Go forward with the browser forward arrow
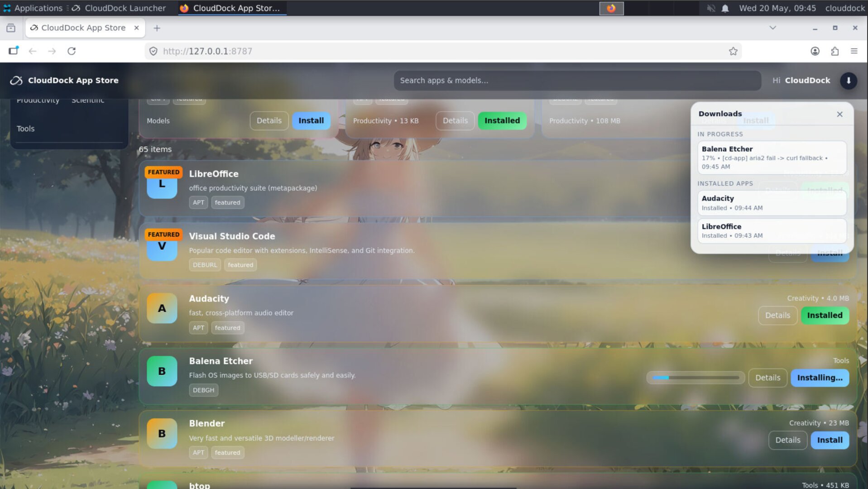The image size is (868, 489). (52, 51)
